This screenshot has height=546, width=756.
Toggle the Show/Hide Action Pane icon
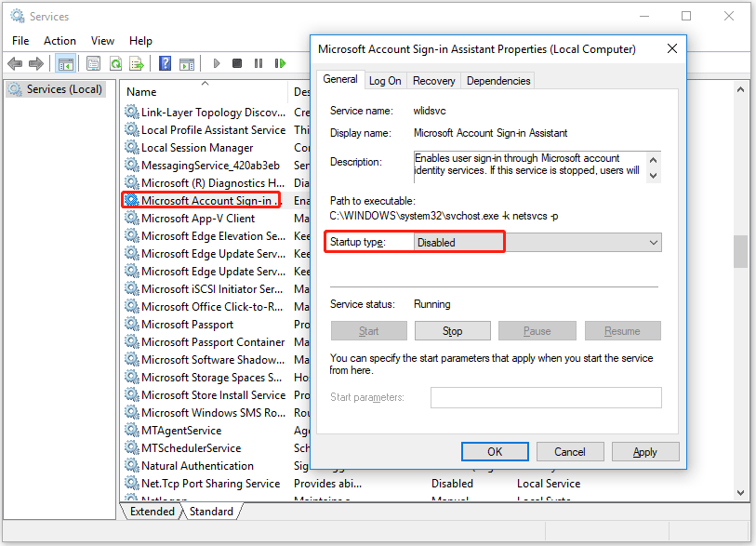tap(187, 63)
